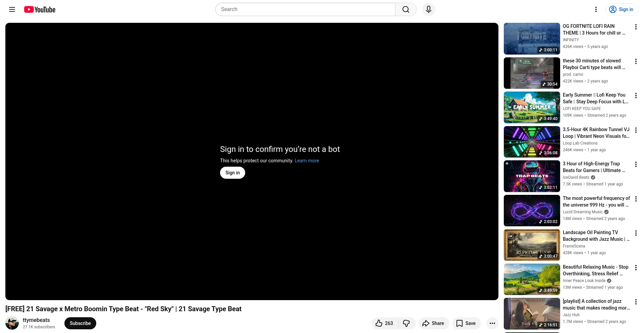
Task: Open title 'Beautiful Relaxing Music - Stop Overthinking'
Action: (595, 270)
